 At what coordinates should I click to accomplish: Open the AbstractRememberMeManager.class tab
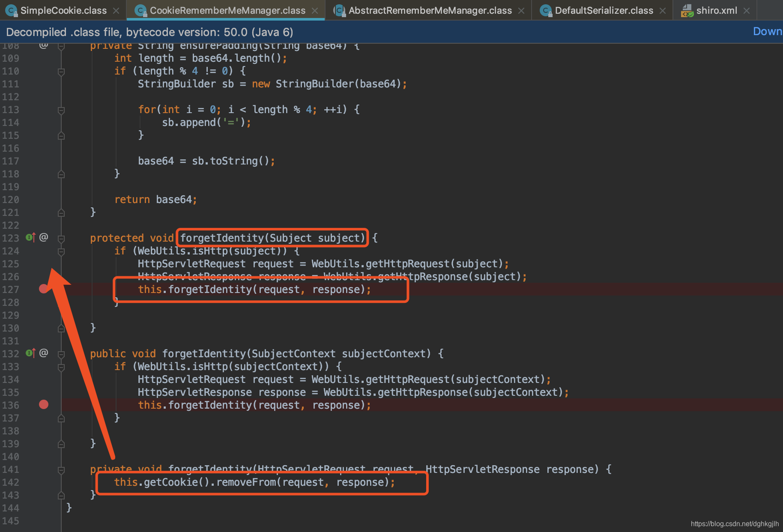430,10
